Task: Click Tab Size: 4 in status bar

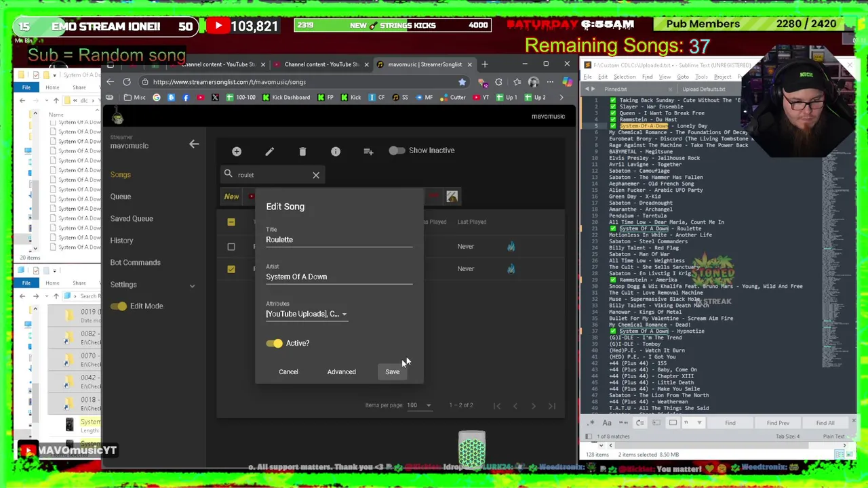Action: pyautogui.click(x=788, y=437)
